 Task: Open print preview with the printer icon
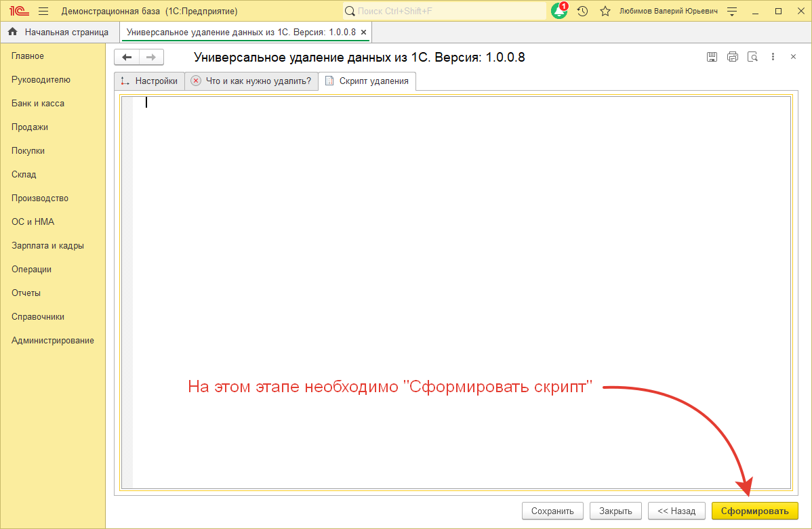733,57
